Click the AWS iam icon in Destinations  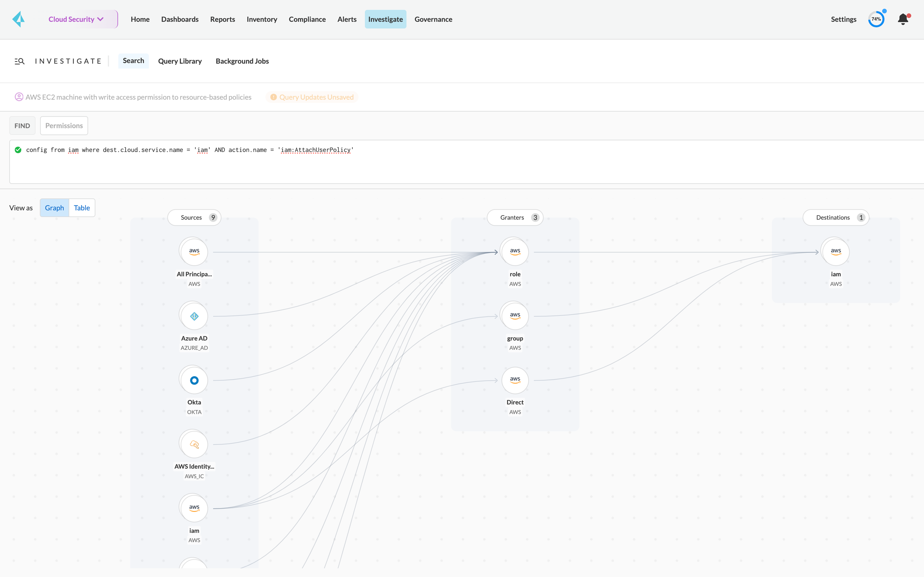(835, 251)
